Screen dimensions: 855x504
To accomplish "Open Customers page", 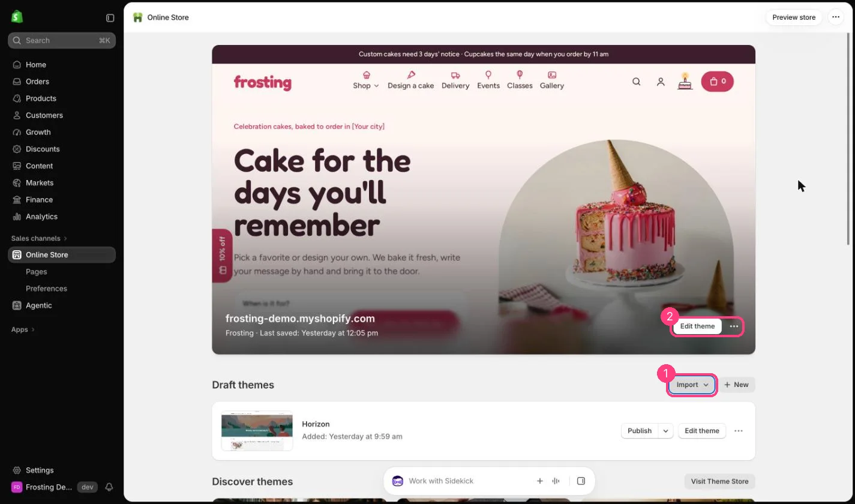I will click(62, 115).
